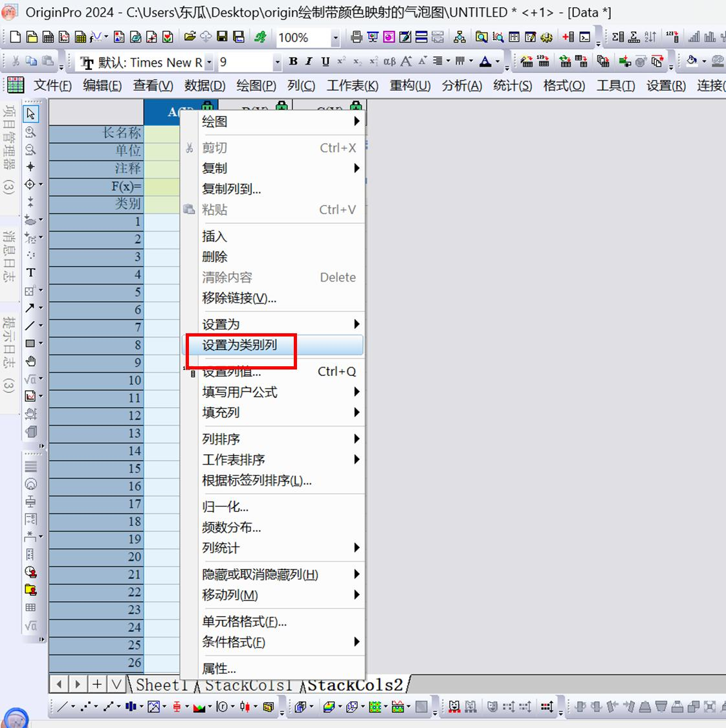Image resolution: width=726 pixels, height=728 pixels.
Task: Select the Line drawing tool
Action: coord(30,325)
